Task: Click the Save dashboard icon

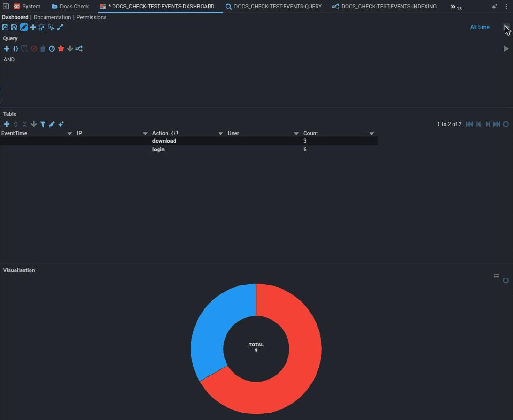Action: (x=5, y=28)
